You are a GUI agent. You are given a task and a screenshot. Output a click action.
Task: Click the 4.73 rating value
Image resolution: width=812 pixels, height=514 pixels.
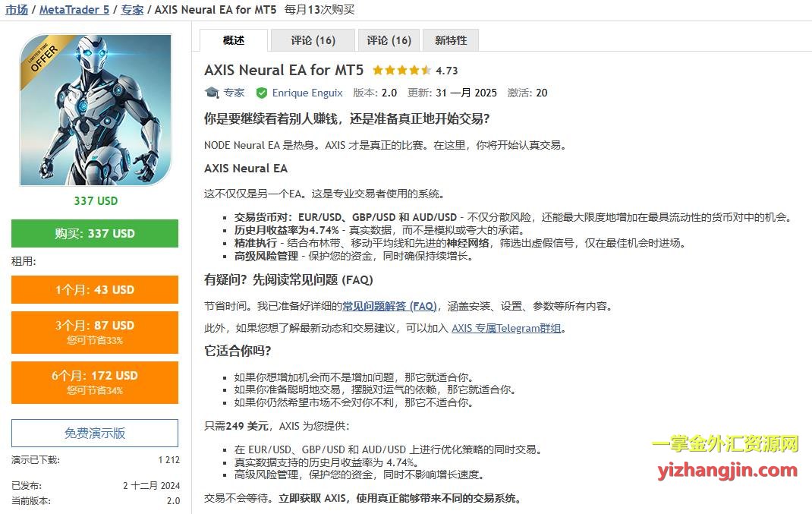point(447,71)
